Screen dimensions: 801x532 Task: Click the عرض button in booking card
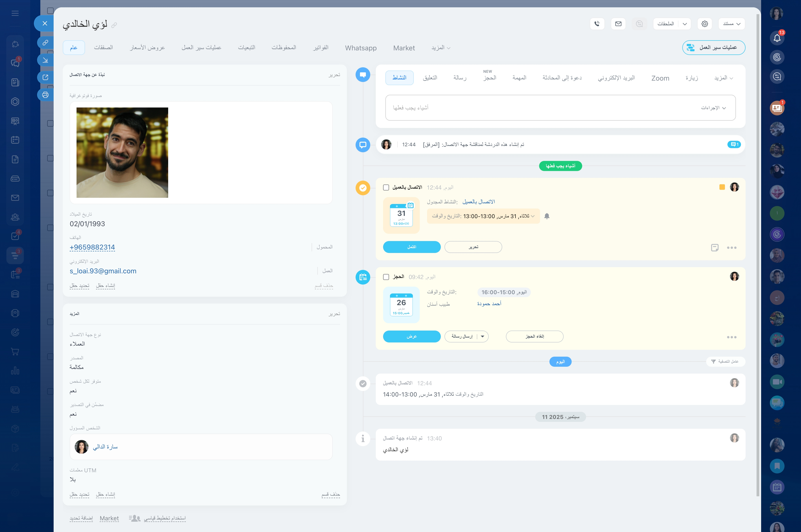[x=411, y=337]
